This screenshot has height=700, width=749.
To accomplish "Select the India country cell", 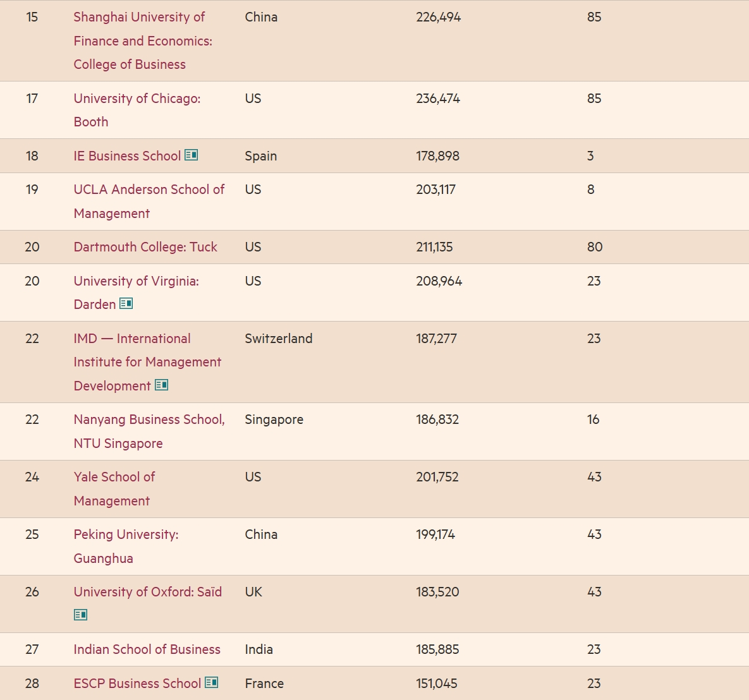I will coord(259,649).
